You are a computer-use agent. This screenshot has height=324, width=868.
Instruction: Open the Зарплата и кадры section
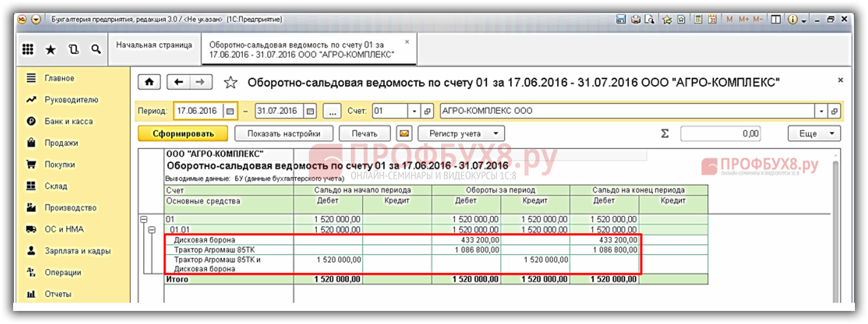pos(77,251)
